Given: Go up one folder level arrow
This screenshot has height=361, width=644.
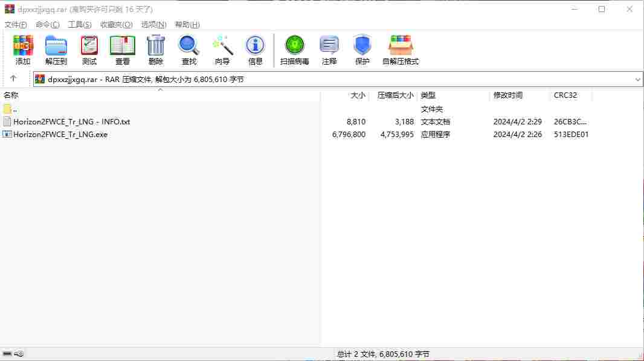Looking at the screenshot, I should tap(13, 78).
